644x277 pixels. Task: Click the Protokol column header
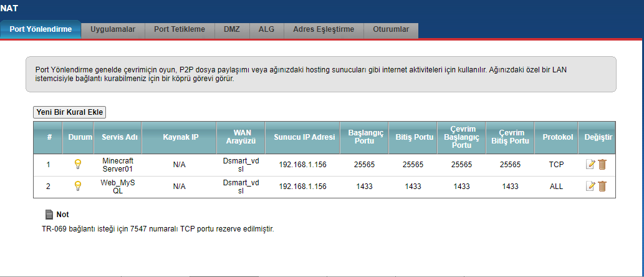[557, 137]
